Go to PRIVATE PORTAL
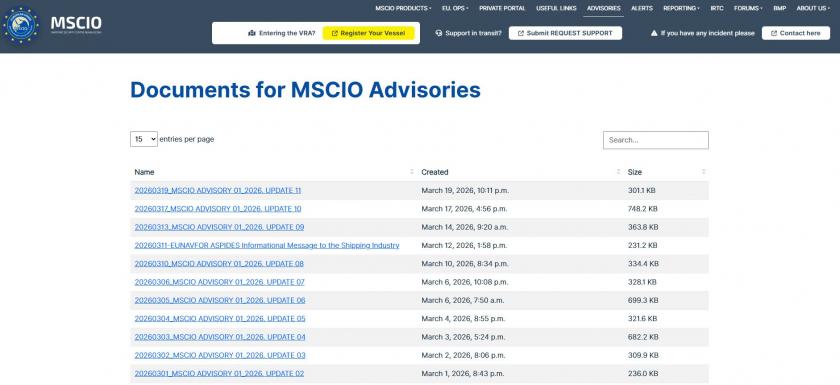Viewport: 840px width, 385px height. [x=502, y=9]
